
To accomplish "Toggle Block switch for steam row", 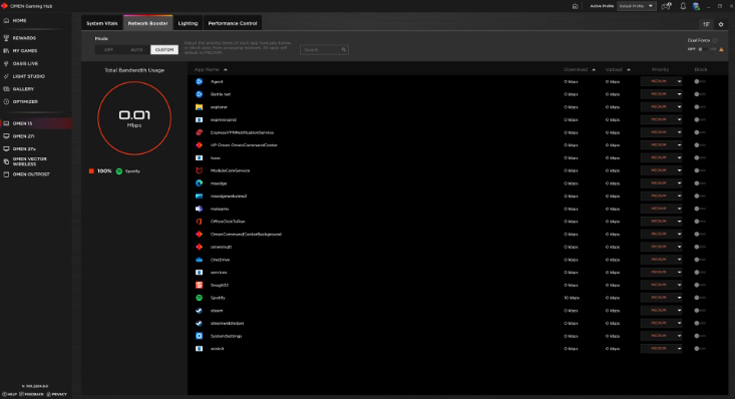I will click(x=700, y=310).
